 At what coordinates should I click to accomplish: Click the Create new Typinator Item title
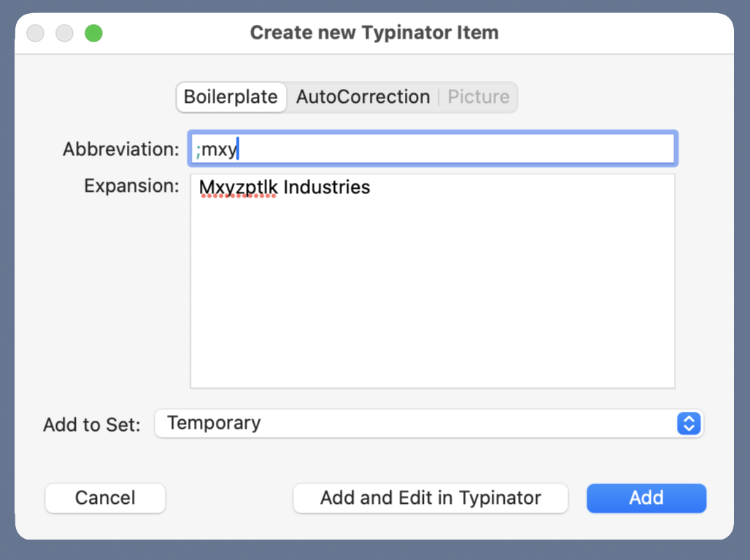click(x=374, y=32)
